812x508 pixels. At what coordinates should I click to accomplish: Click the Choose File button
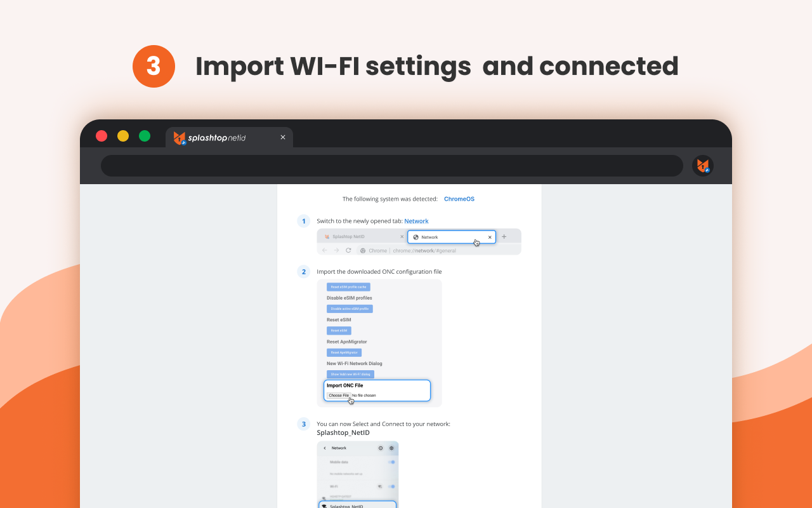coord(339,395)
